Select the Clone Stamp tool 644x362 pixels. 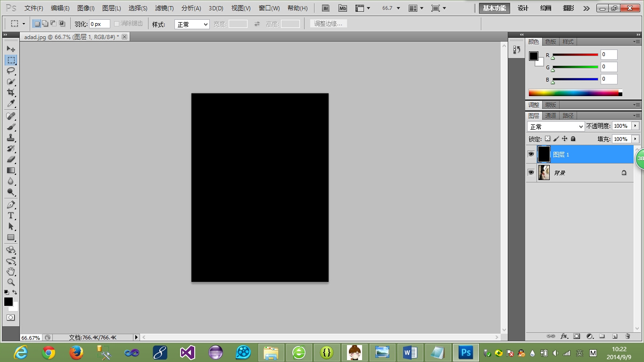pos(11,138)
